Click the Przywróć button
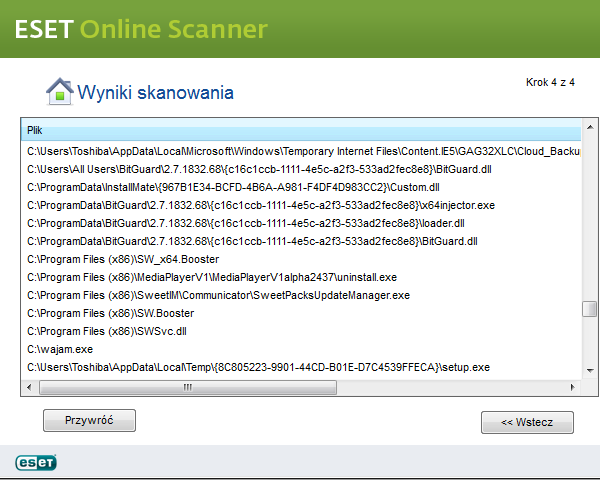The height and width of the screenshot is (480, 600). (89, 420)
